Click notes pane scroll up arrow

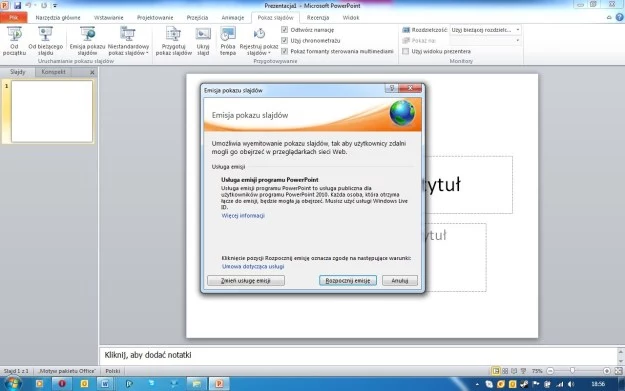621,351
